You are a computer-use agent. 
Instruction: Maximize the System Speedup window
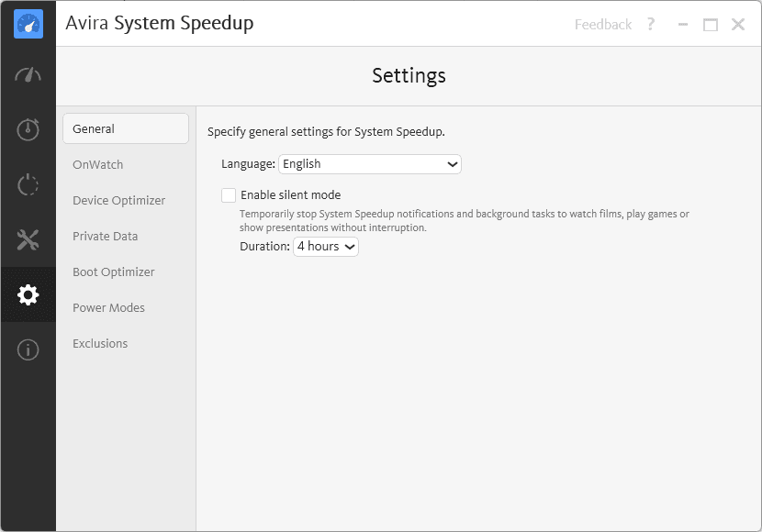711,25
